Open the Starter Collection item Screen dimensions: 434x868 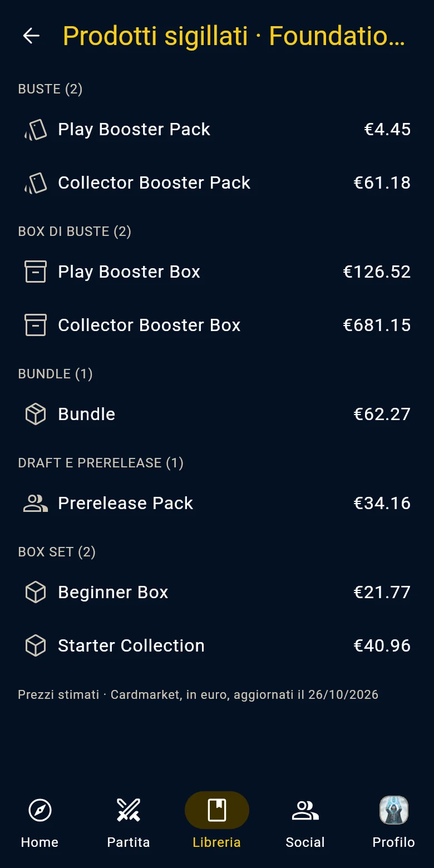coord(217,646)
